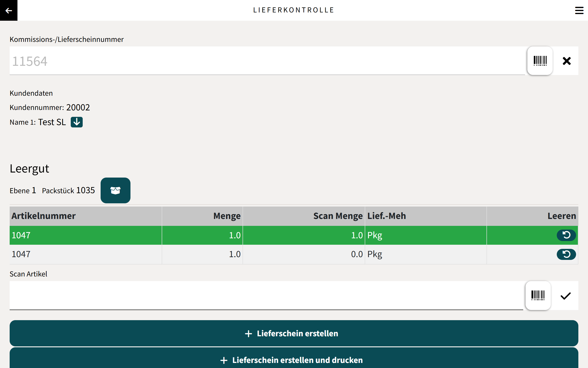Select Packstück number 1035

click(x=85, y=190)
